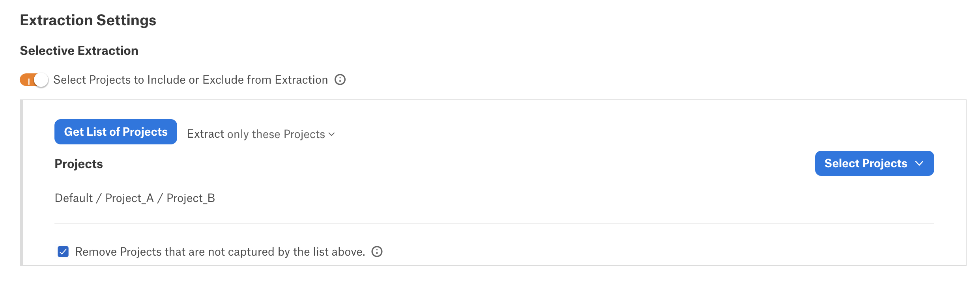Turn off the Selective Extraction toggle switch
Image resolution: width=980 pixels, height=288 pixels.
pyautogui.click(x=34, y=80)
